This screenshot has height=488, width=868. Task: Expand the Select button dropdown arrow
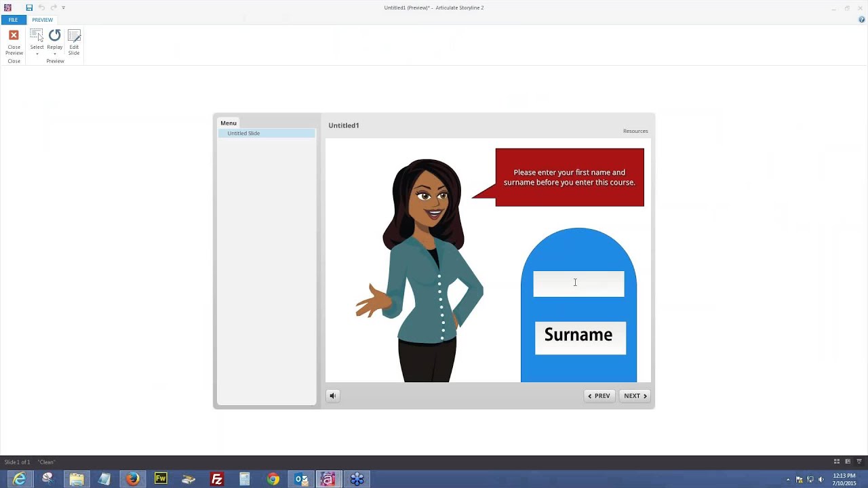tap(37, 54)
